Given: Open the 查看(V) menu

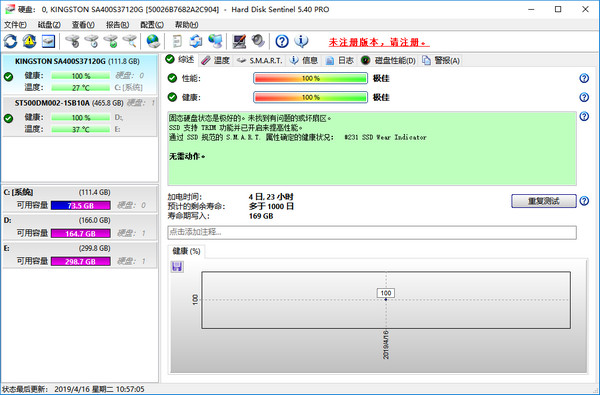Looking at the screenshot, I should click(83, 25).
